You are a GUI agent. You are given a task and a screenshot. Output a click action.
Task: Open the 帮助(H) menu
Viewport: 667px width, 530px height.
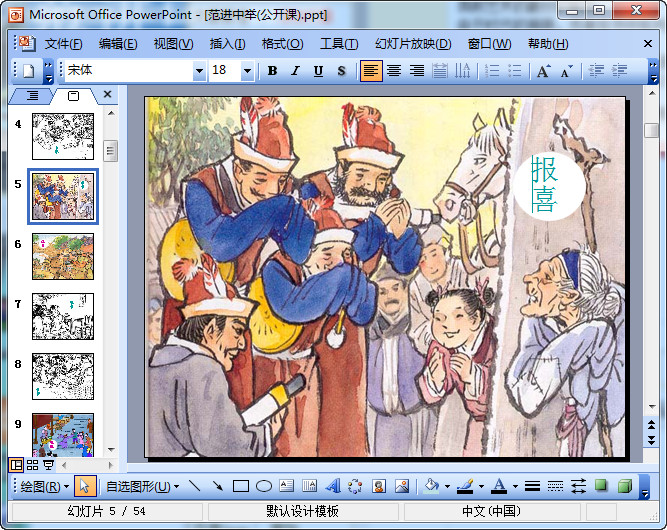548,44
